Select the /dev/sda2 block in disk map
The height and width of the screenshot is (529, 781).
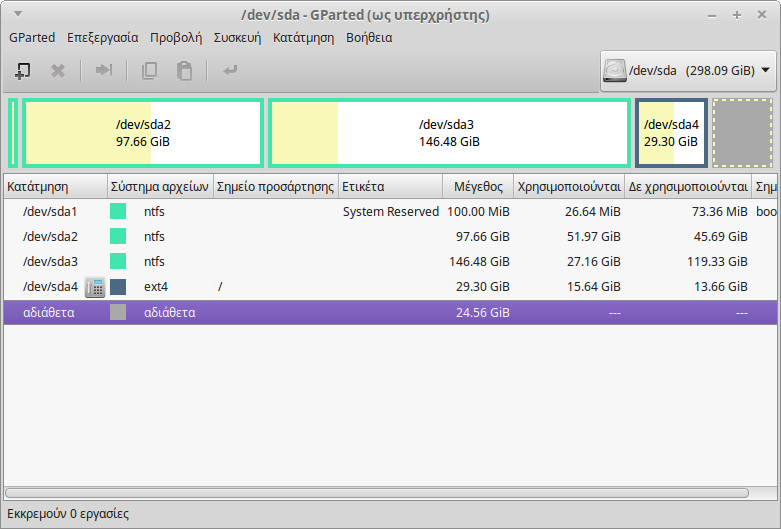click(143, 133)
